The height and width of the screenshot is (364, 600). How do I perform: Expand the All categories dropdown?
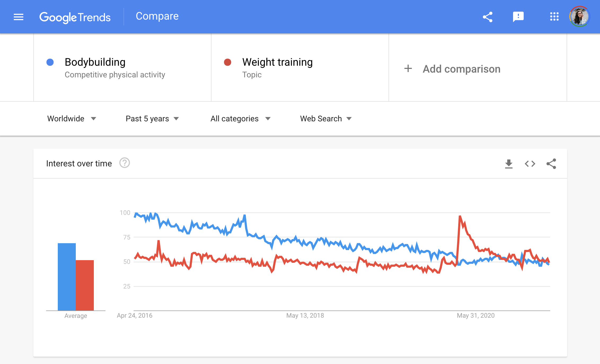pos(240,118)
